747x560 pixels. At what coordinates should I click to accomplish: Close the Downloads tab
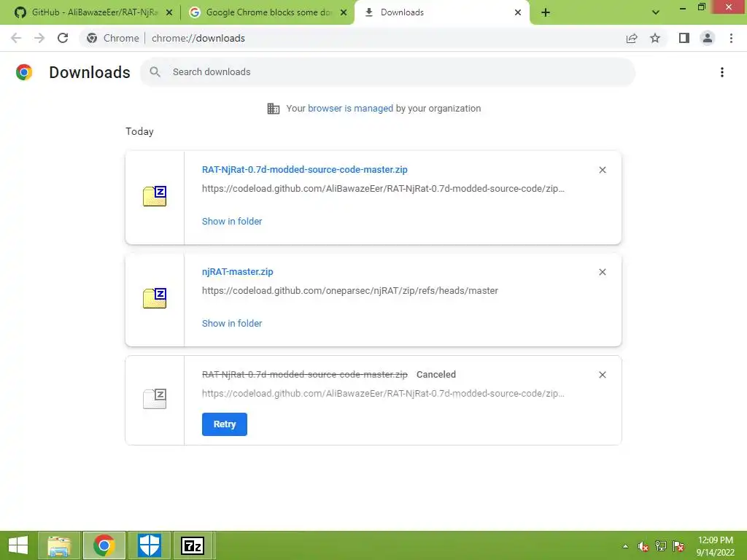coord(518,13)
